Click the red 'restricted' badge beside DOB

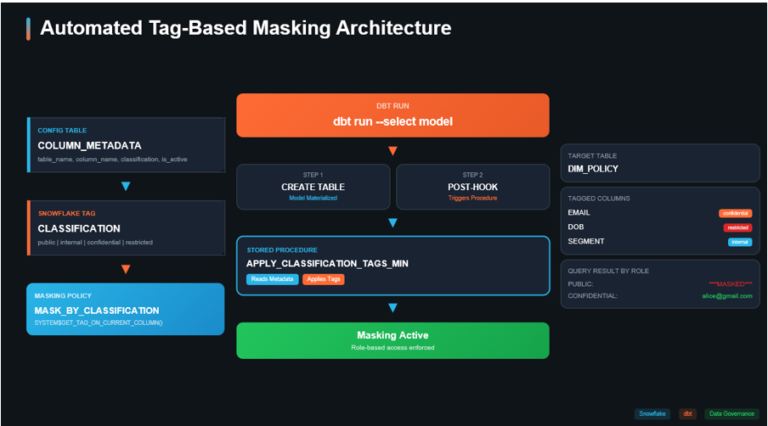coord(736,228)
